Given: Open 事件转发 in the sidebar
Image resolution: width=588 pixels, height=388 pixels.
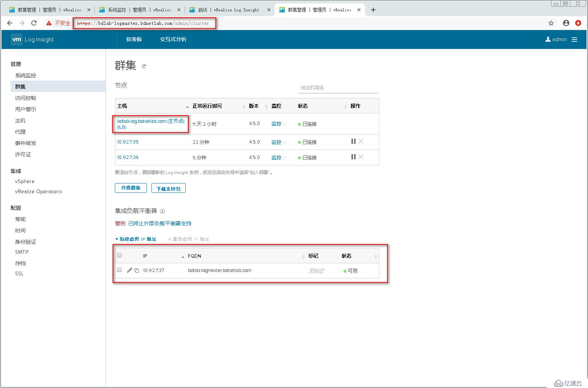Looking at the screenshot, I should [x=26, y=143].
